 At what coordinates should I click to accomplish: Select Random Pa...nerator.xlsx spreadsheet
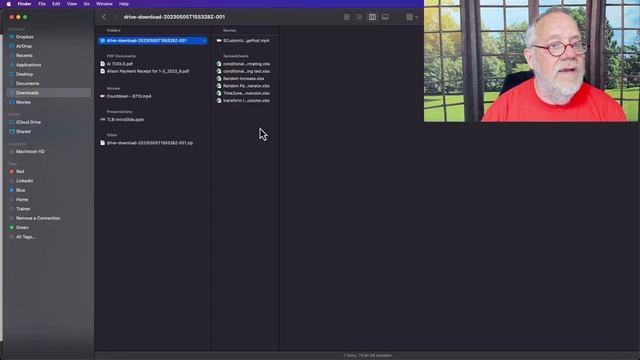pyautogui.click(x=247, y=86)
